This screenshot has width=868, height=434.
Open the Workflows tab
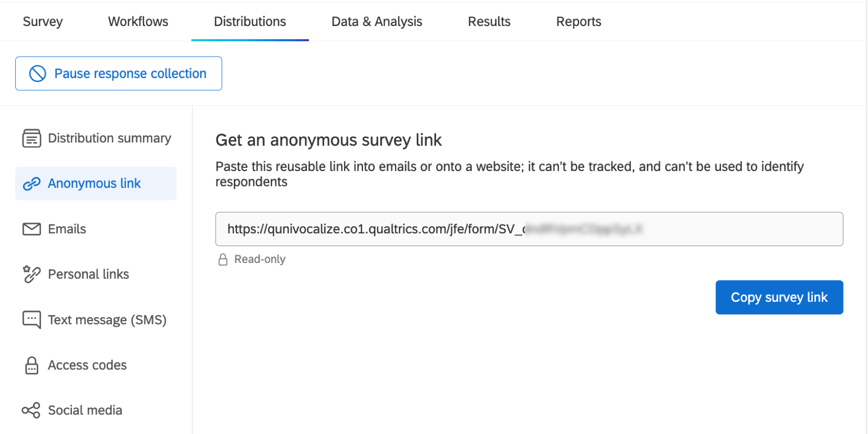pos(137,21)
